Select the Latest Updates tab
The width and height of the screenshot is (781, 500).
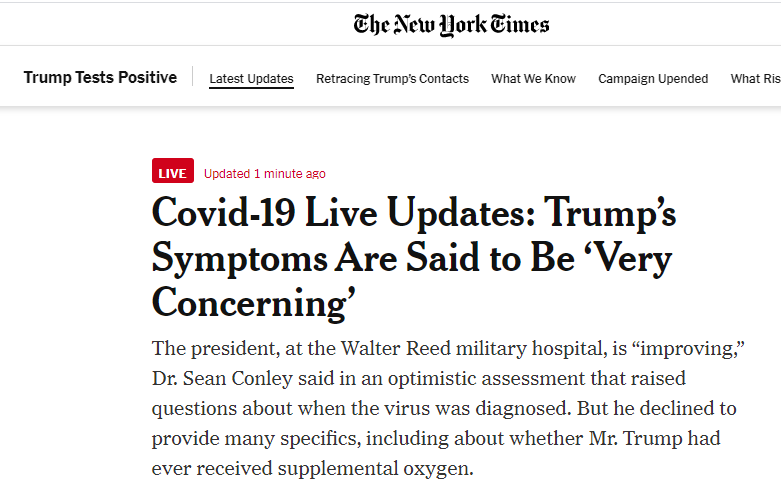[x=251, y=79]
